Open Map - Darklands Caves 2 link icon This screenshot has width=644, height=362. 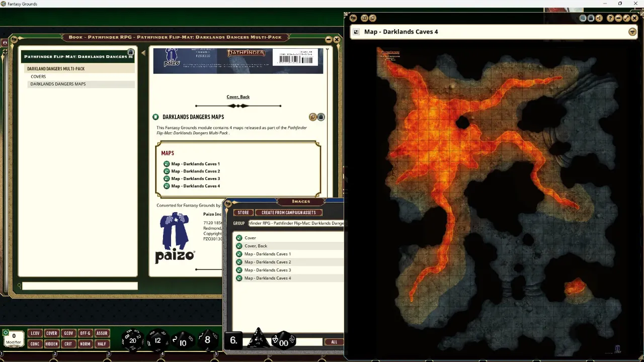[x=167, y=171]
